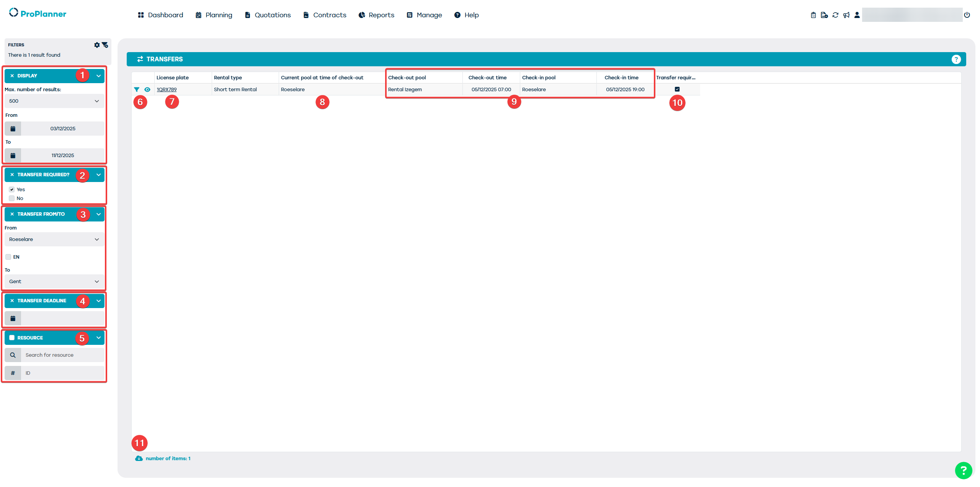Check the No transfer required checkbox

click(x=12, y=198)
